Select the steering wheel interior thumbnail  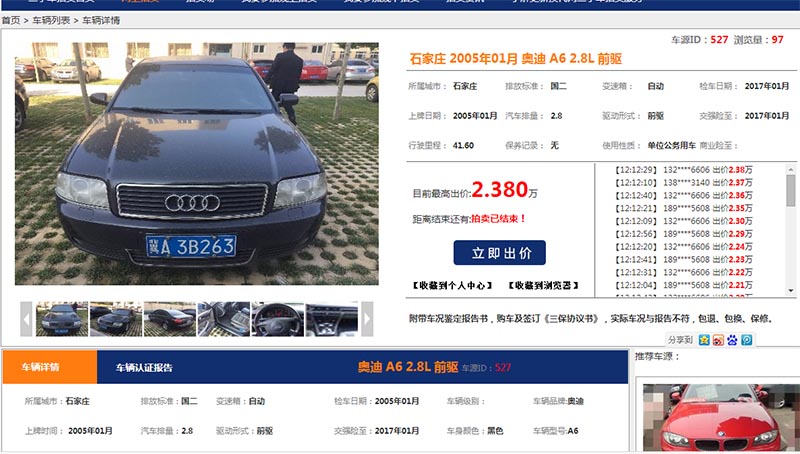pyautogui.click(x=278, y=319)
